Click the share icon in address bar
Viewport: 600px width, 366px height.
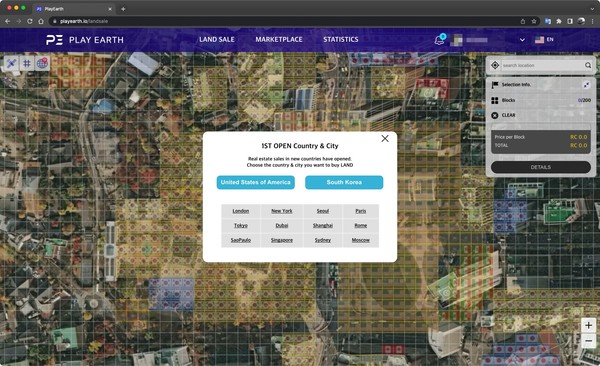[523, 21]
